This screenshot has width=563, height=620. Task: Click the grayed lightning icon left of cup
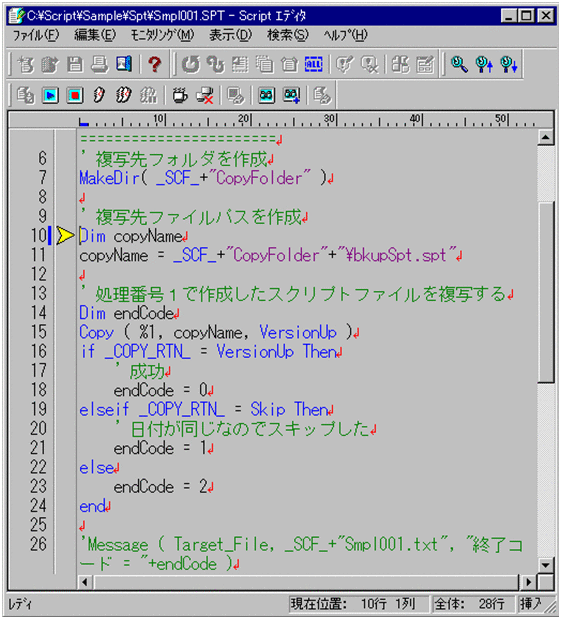[x=148, y=95]
